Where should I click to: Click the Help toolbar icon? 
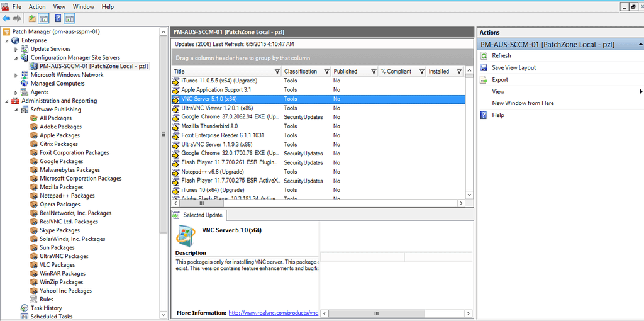[x=58, y=18]
